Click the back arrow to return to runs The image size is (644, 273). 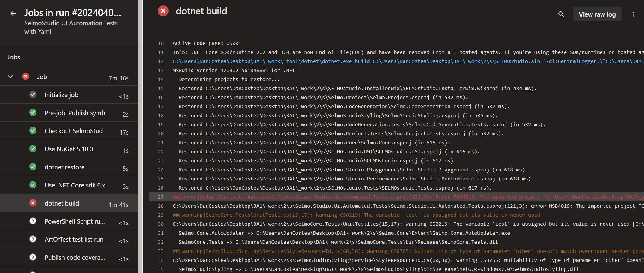point(13,13)
